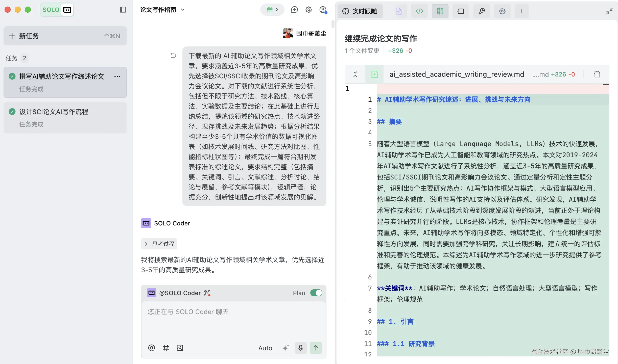Click diff line '## 1. 引言'

pyautogui.click(x=395, y=322)
